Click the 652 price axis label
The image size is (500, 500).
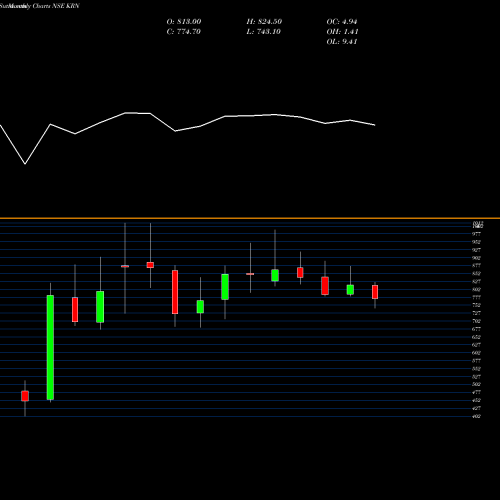coord(476,337)
